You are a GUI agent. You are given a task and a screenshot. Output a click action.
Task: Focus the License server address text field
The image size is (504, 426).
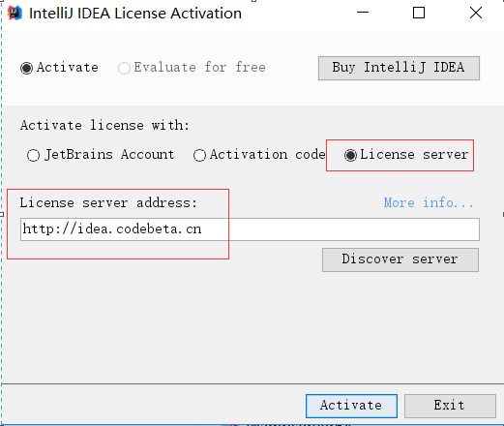click(x=250, y=229)
